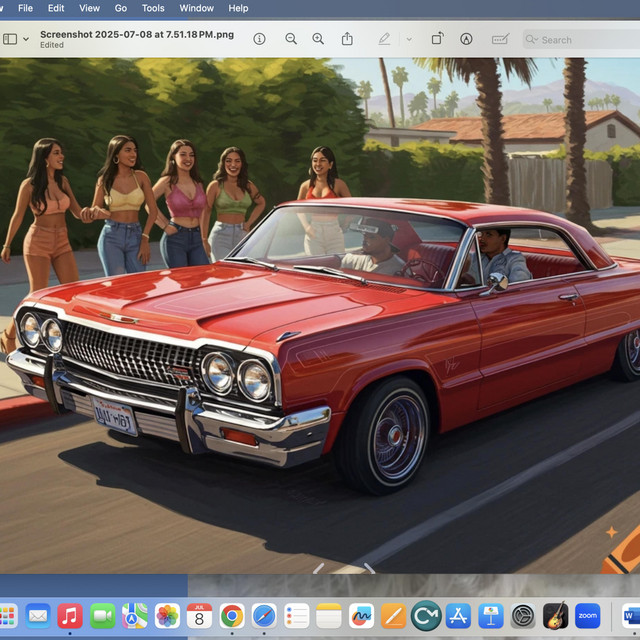The image size is (640, 640).
Task: Open the Share button in toolbar
Action: 347,39
